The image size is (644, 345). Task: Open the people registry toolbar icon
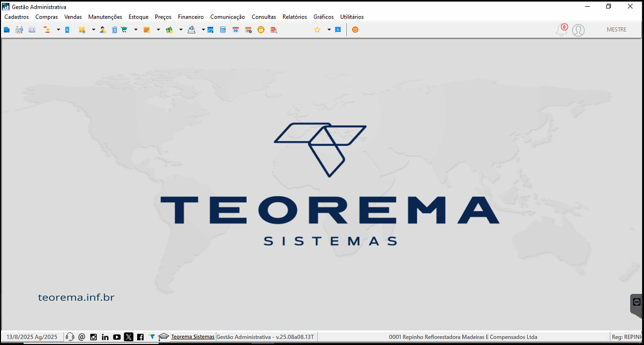click(x=19, y=30)
